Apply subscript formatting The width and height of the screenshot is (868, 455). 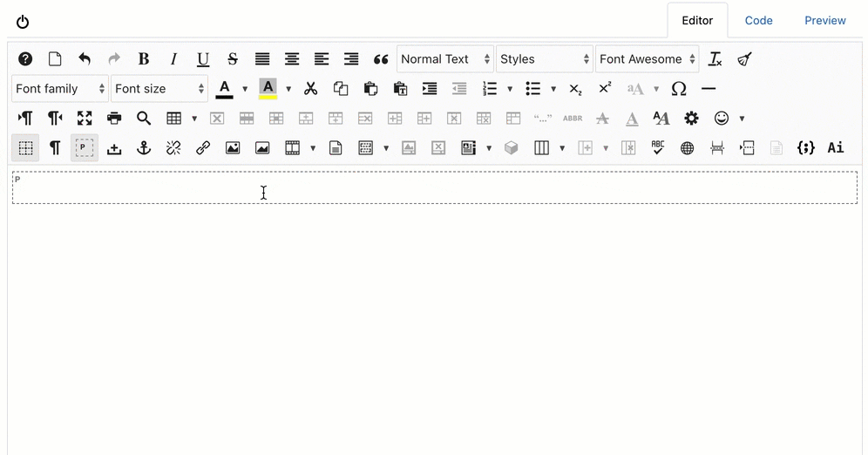576,89
